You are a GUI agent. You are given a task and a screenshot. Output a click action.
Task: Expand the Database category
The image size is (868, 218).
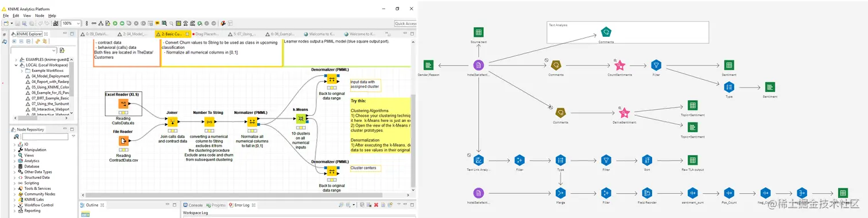[x=14, y=166]
